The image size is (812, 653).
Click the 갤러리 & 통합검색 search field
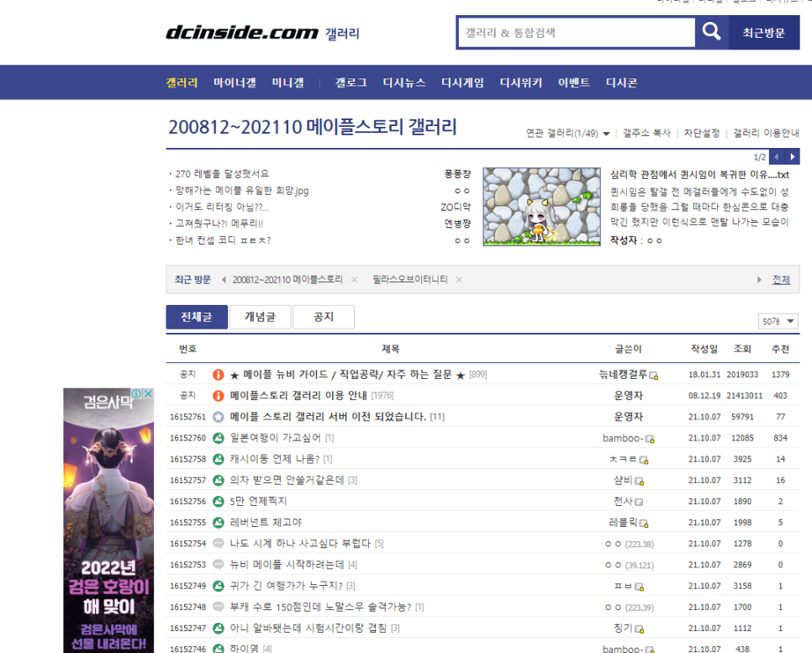(577, 33)
